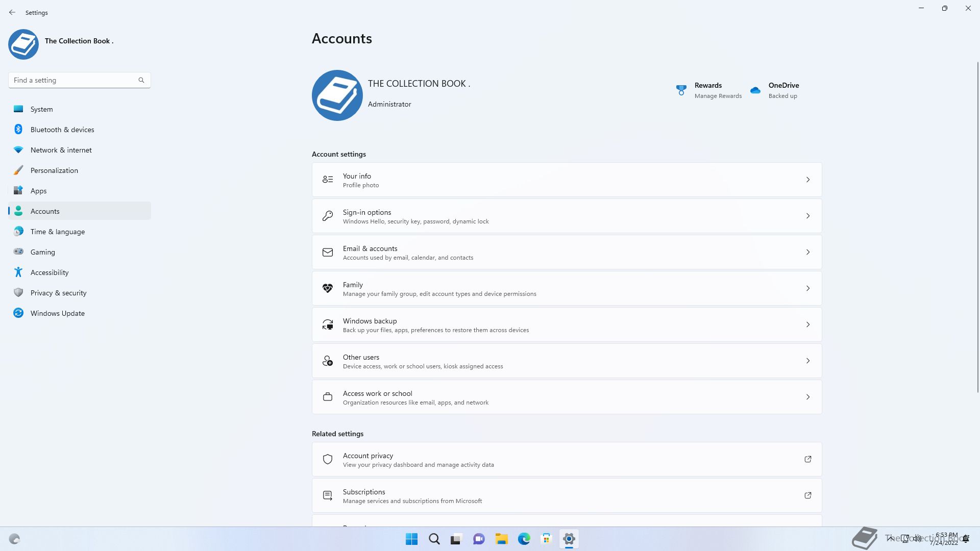Open Privacy & security settings
Image resolution: width=980 pixels, height=551 pixels.
(x=80, y=293)
